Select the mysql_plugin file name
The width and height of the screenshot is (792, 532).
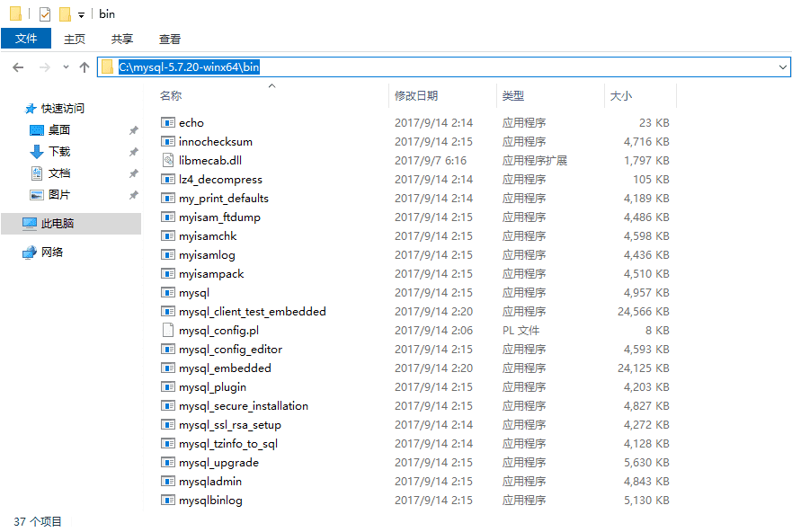[x=212, y=387]
